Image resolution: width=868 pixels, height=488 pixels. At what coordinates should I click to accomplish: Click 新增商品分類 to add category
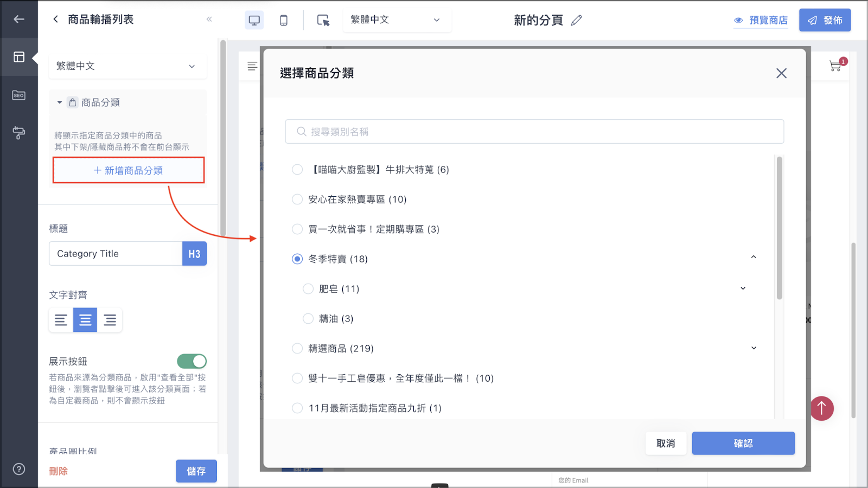(x=129, y=170)
